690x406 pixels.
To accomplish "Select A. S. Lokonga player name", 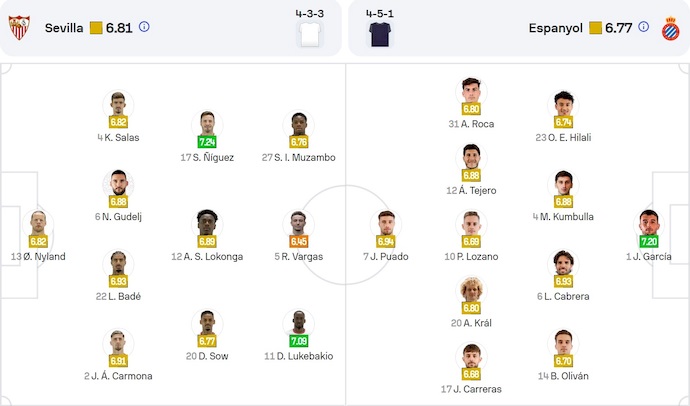I will coord(207,257).
